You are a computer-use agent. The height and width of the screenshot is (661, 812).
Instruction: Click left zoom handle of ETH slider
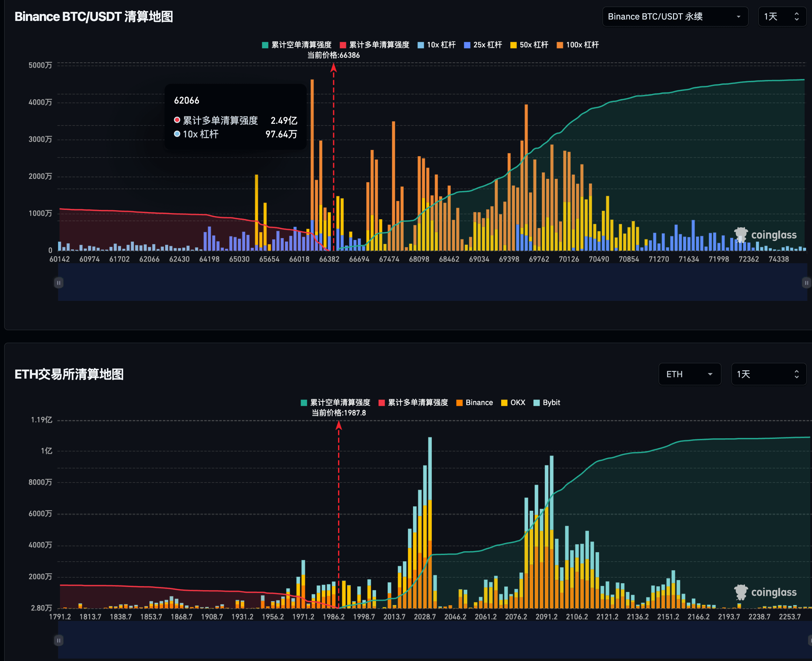[59, 640]
